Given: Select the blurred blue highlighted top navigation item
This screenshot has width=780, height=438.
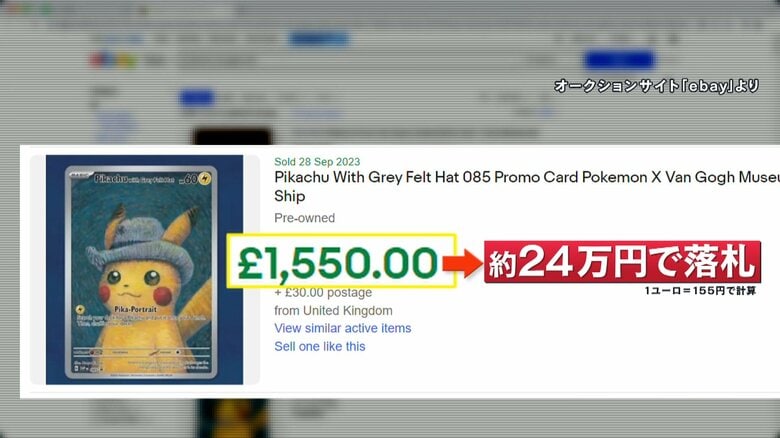Looking at the screenshot, I should point(319,38).
